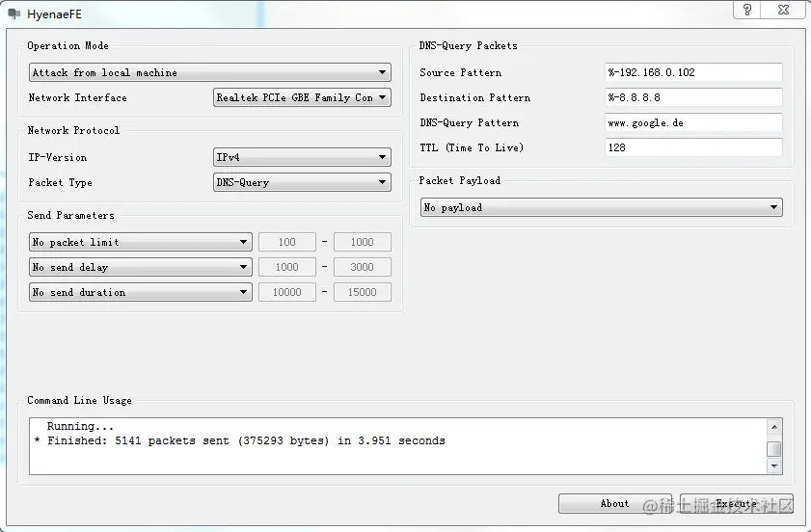Open the Packet Payload dropdown
811x532 pixels.
tap(601, 207)
